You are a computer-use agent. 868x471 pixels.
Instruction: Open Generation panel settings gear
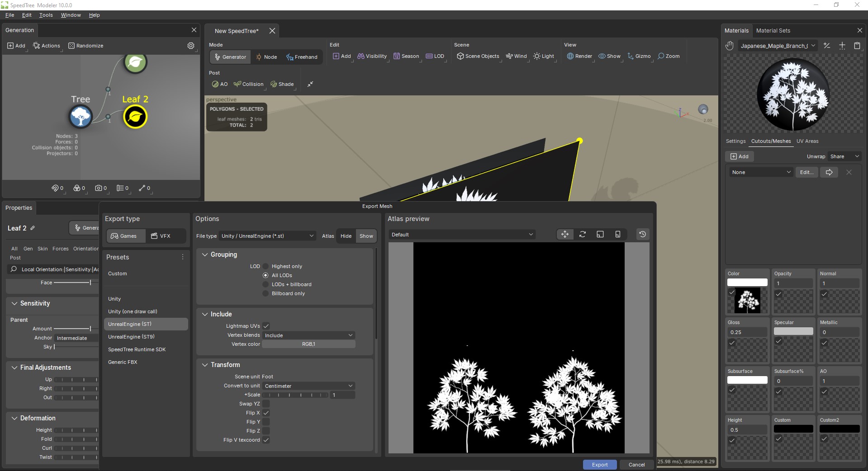[x=191, y=46]
